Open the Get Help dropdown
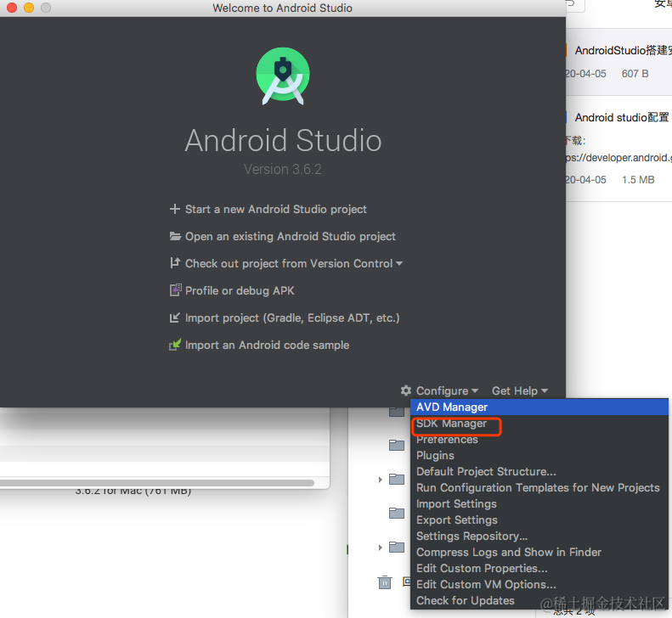 [519, 390]
